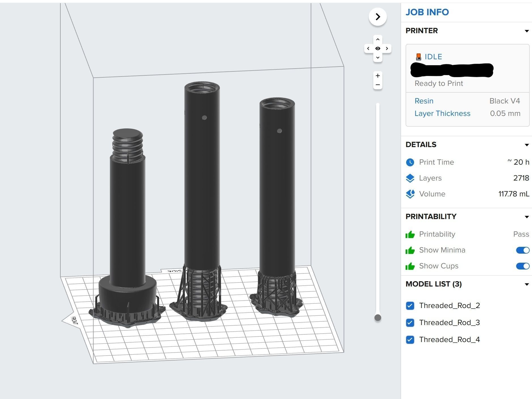Click the Black V4 resin value
The image size is (532, 399).
505,101
